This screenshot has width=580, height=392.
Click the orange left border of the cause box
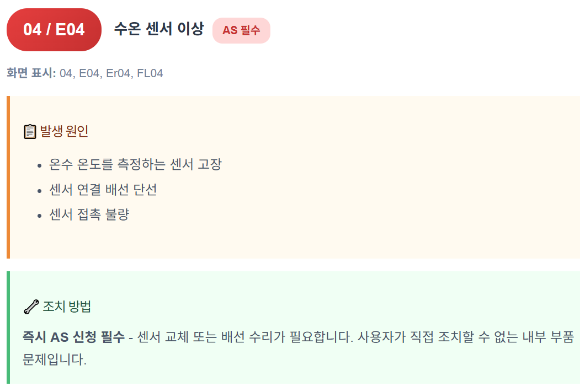click(8, 177)
